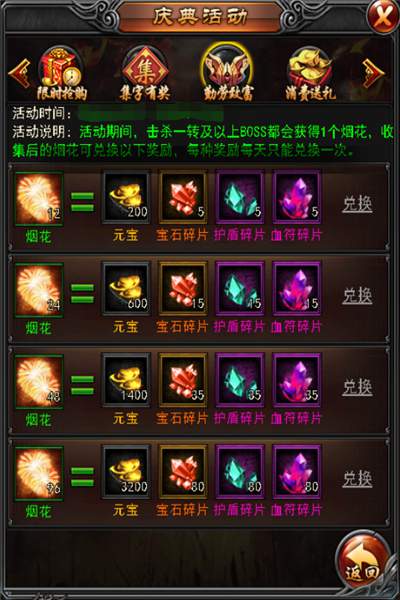This screenshot has width=400, height=600.
Task: Tap the 200 元宝 reward icon
Action: click(126, 197)
